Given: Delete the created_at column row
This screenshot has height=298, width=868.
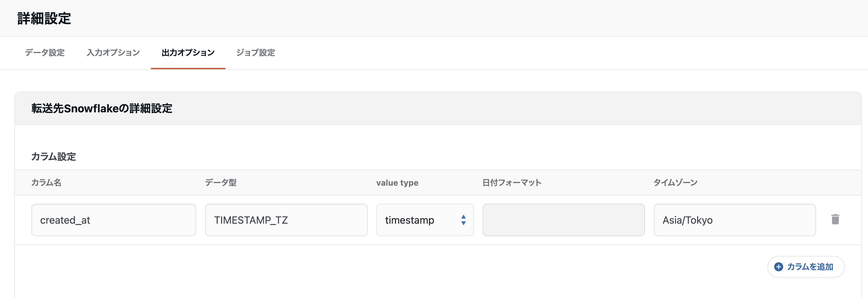Looking at the screenshot, I should (x=835, y=220).
